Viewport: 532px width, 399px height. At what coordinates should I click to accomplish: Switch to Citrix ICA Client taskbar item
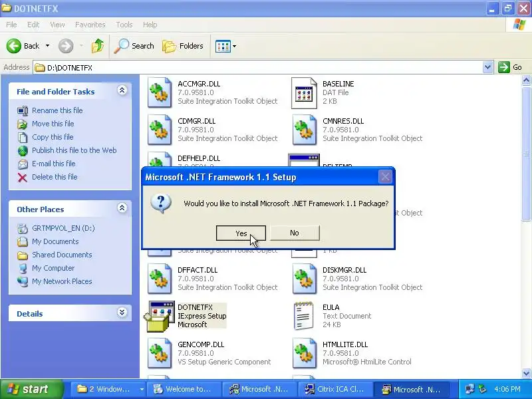coord(335,390)
